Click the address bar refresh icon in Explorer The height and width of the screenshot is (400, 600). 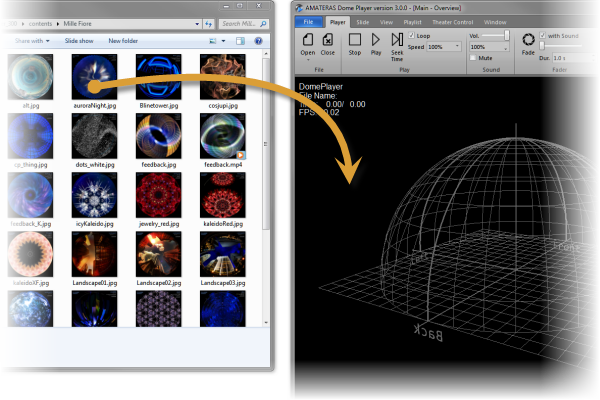point(208,24)
